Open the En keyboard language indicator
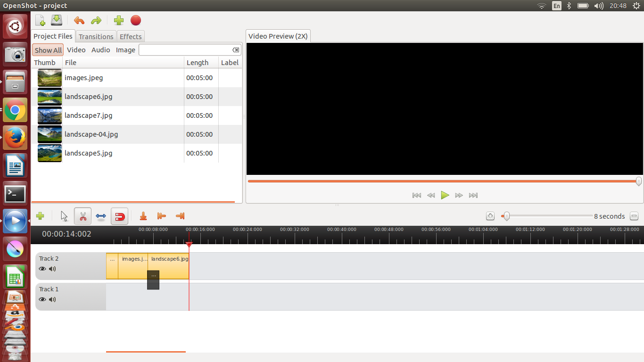Screen dimensions: 644x362 click(x=557, y=6)
